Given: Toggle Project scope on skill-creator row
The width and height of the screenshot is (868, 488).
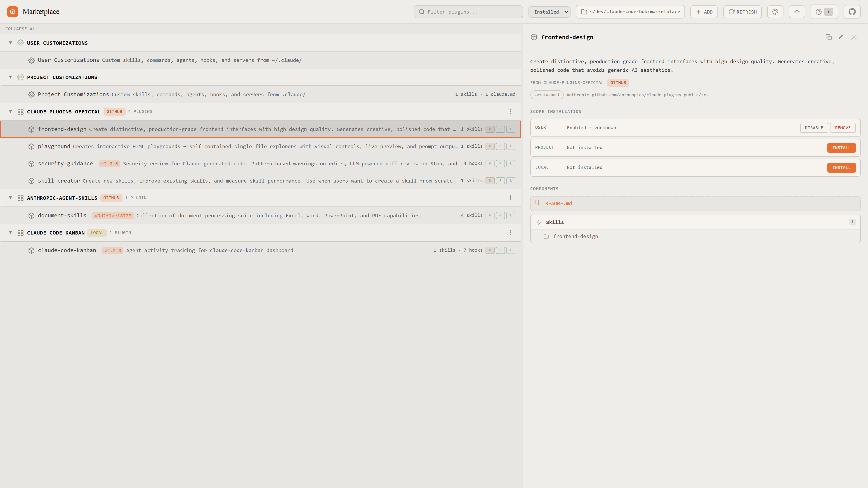Looking at the screenshot, I should click(x=500, y=181).
